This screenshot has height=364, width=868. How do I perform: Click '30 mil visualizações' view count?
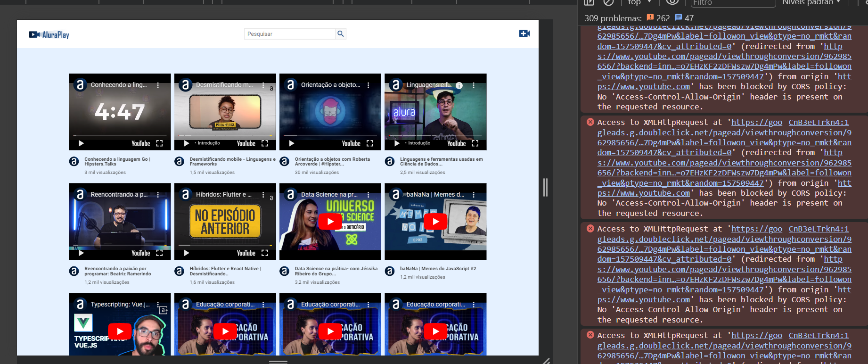[x=317, y=173]
